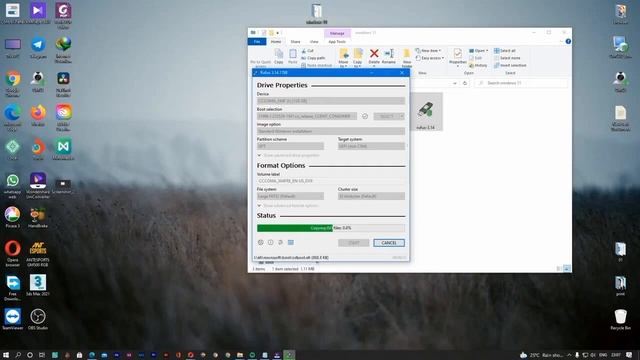
Task: Open the Cluster size dropdown
Action: pyautogui.click(x=371, y=196)
